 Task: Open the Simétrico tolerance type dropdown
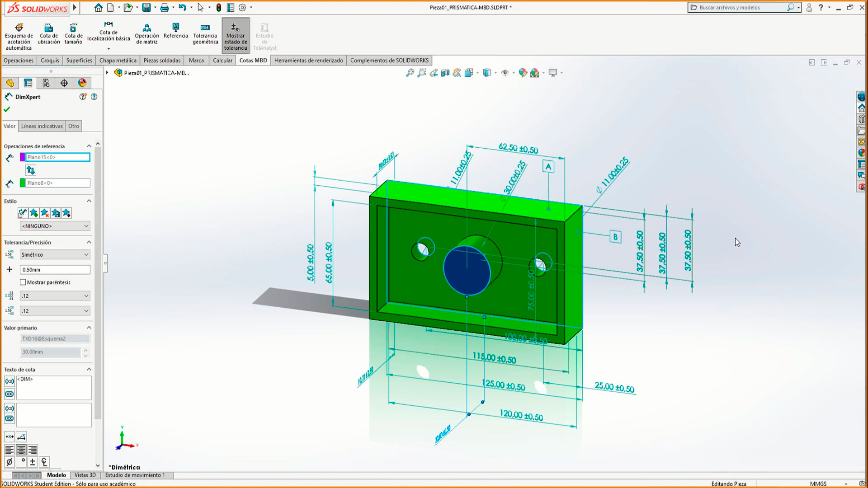click(55, 255)
